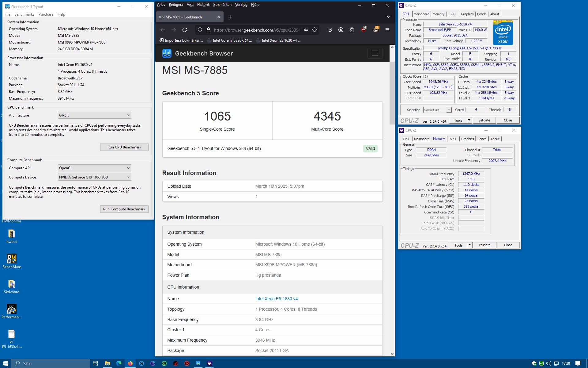Screen dimensions: 588x368
Task: Open Task View on taskbar
Action: pos(96,363)
